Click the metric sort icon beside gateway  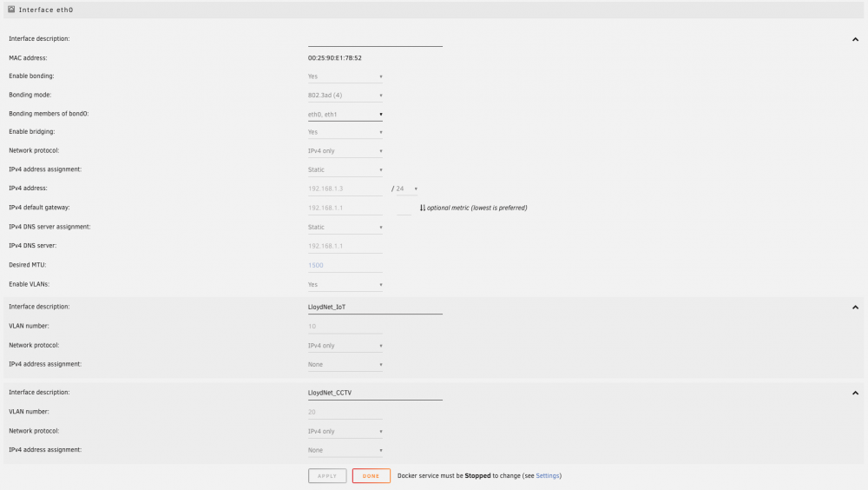click(x=423, y=208)
